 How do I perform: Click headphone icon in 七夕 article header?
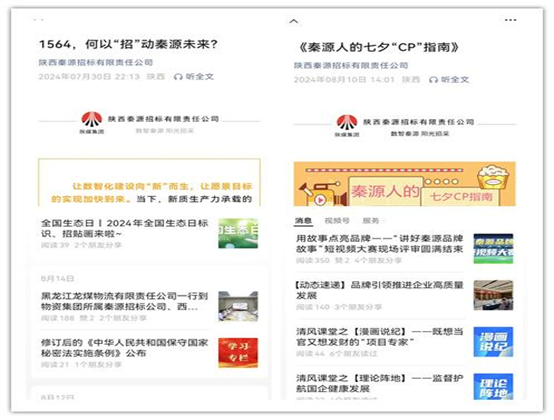click(x=433, y=80)
